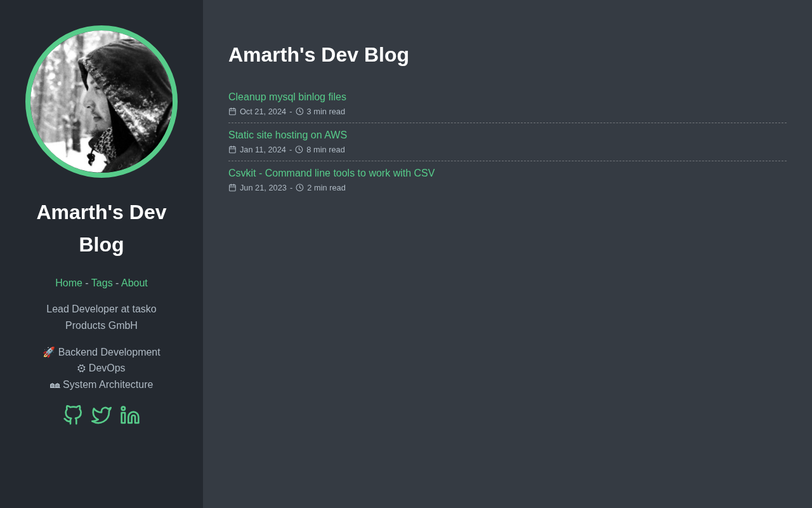The image size is (812, 508).
Task: Open the Tags navigation link
Action: point(101,283)
